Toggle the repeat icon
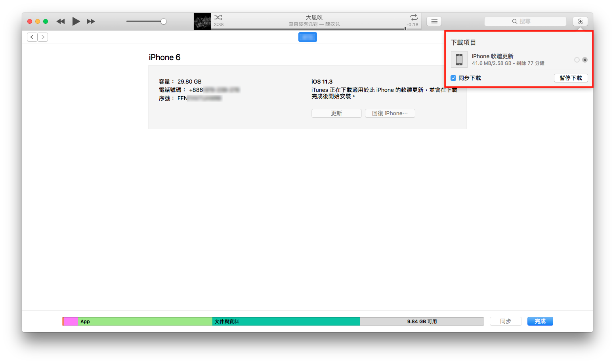 click(x=414, y=17)
